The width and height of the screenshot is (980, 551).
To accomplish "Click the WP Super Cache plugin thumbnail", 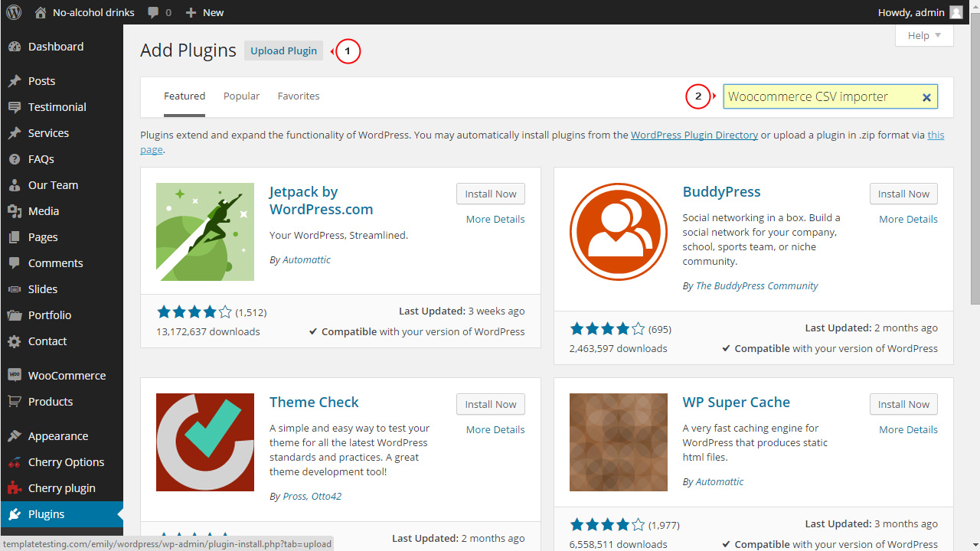I will pos(619,442).
